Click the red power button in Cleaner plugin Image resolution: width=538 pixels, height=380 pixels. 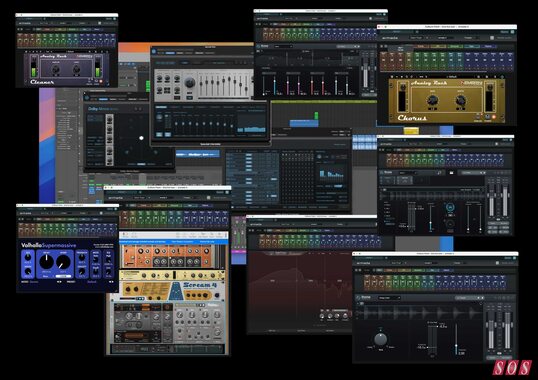[x=101, y=82]
